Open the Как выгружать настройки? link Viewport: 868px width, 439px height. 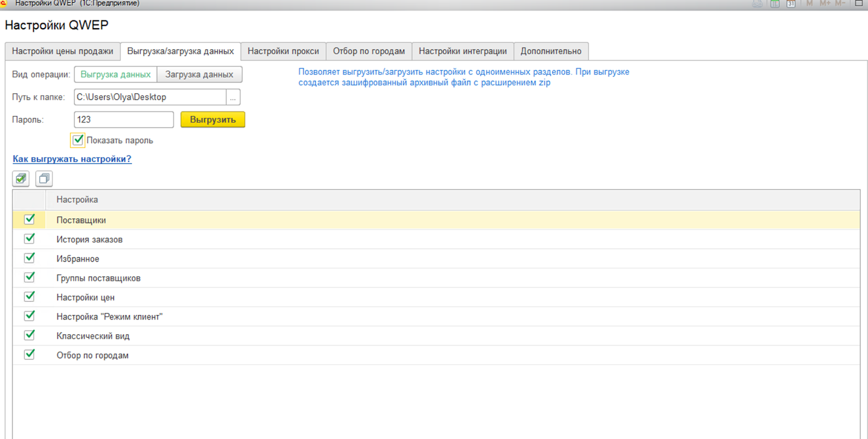tap(72, 159)
